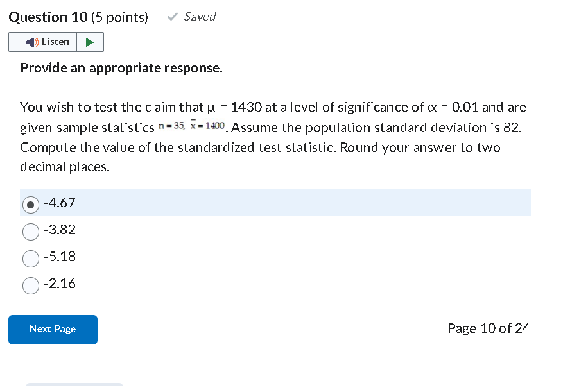Click the Page 10 of 24 indicator
588x390 pixels.
pos(489,328)
